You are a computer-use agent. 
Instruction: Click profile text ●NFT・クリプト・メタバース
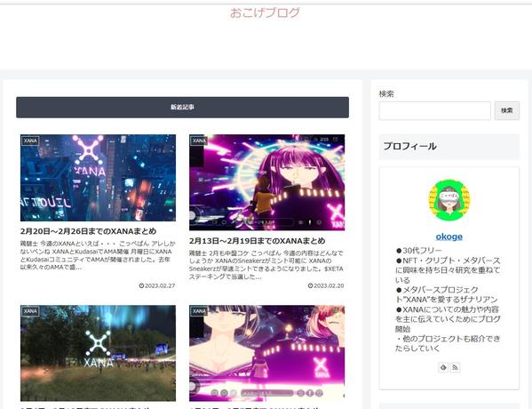[448, 261]
